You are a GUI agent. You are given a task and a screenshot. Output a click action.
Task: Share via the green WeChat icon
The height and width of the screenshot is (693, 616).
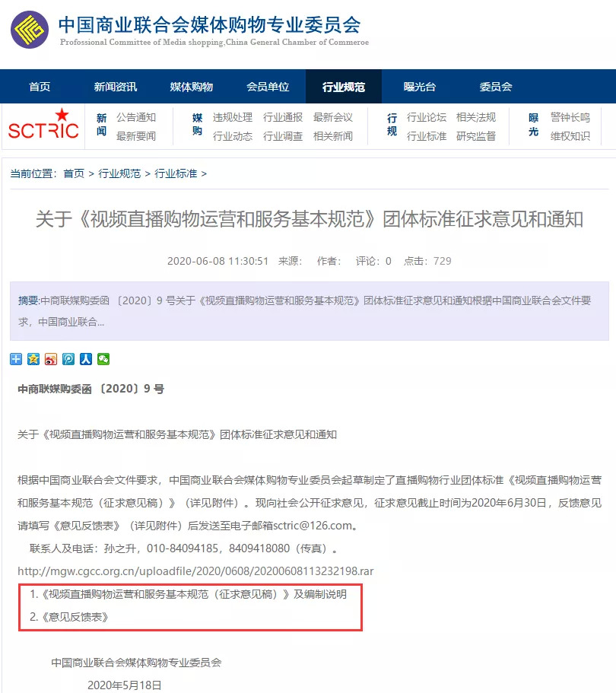tap(103, 359)
